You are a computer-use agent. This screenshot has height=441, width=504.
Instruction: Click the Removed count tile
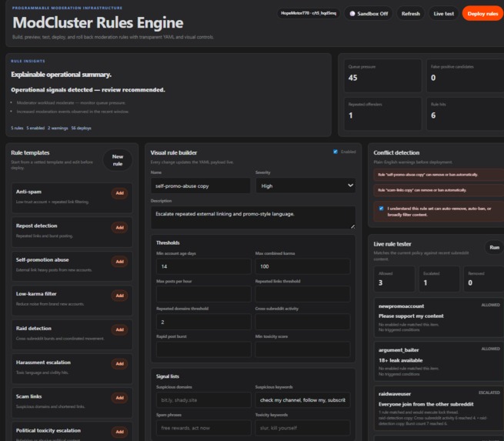click(484, 279)
